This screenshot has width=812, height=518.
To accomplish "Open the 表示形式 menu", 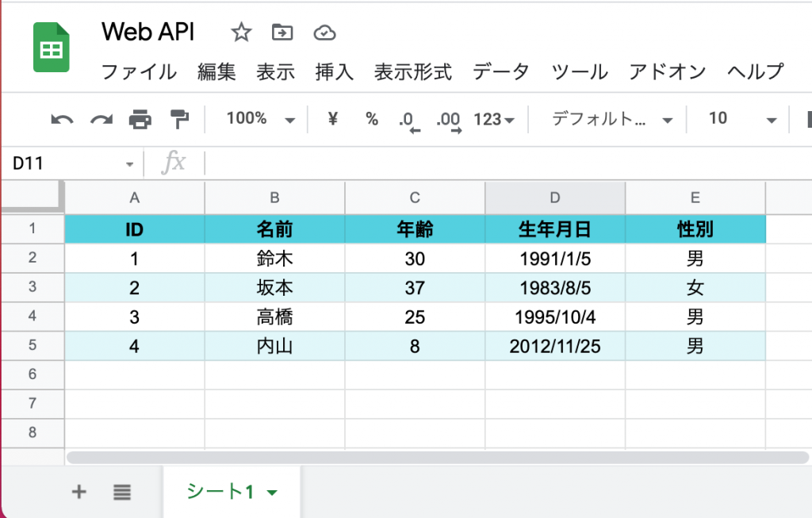I will pos(413,71).
